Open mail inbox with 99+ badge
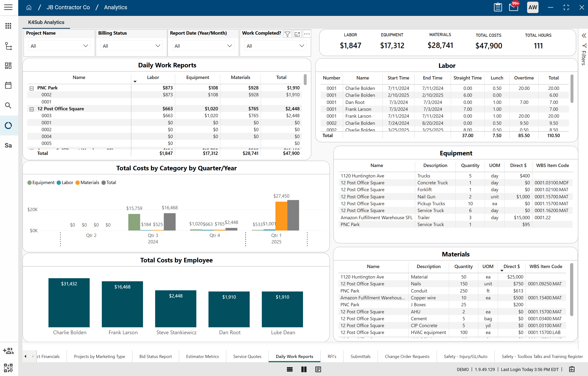588x376 pixels. 514,7
